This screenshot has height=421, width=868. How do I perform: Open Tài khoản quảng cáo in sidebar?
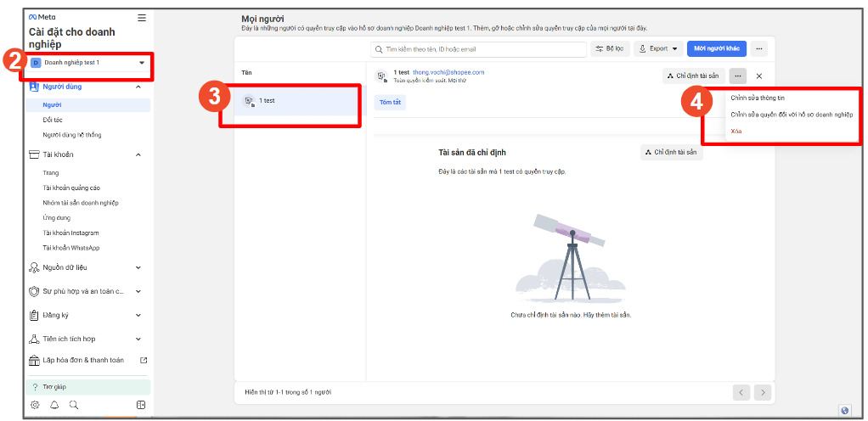click(x=71, y=188)
